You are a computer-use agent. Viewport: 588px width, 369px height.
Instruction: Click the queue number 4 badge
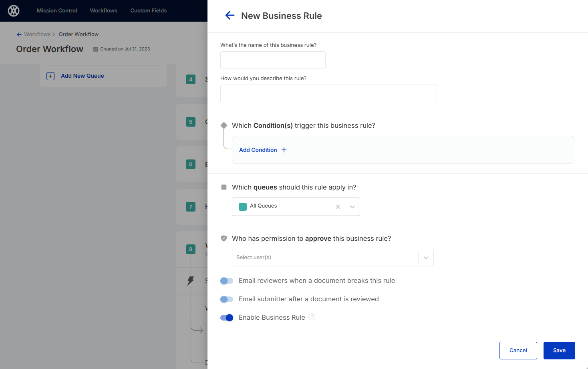click(x=191, y=79)
